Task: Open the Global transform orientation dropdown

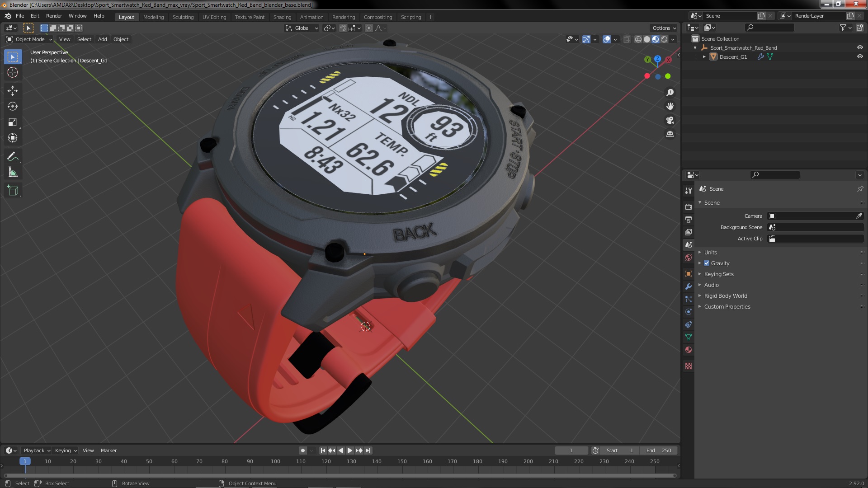Action: click(x=302, y=28)
